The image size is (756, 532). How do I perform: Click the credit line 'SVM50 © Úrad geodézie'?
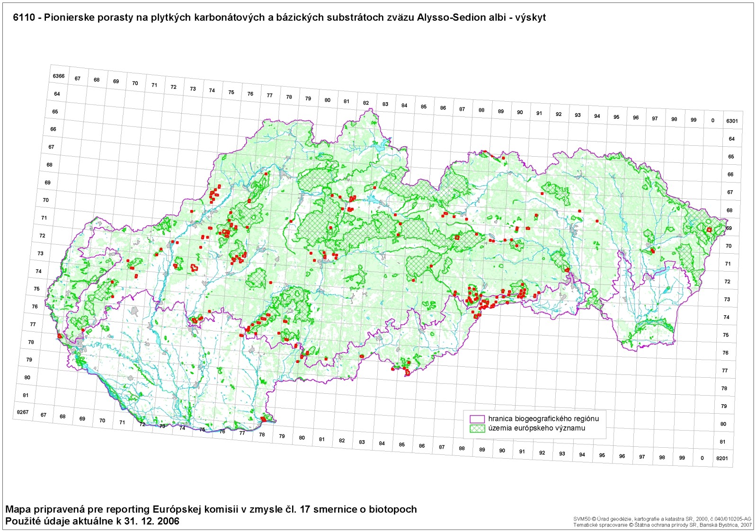(662, 519)
